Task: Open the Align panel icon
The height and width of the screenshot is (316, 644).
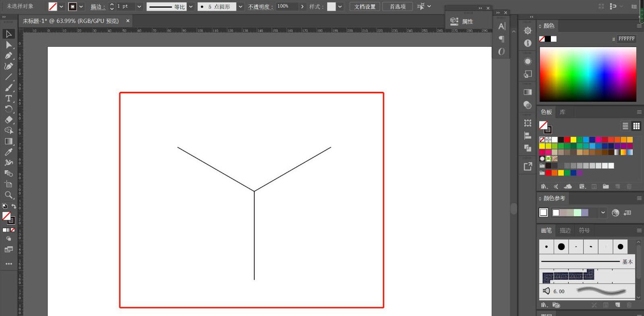Action: click(528, 136)
